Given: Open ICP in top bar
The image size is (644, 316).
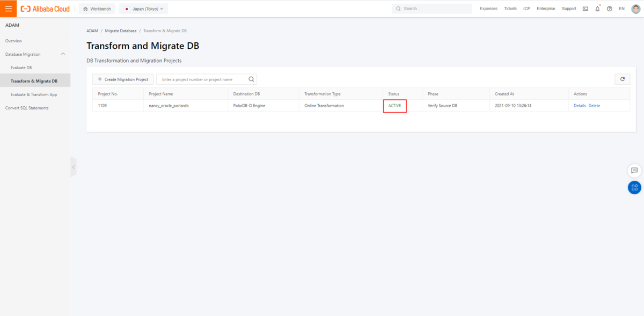Looking at the screenshot, I should [x=526, y=9].
